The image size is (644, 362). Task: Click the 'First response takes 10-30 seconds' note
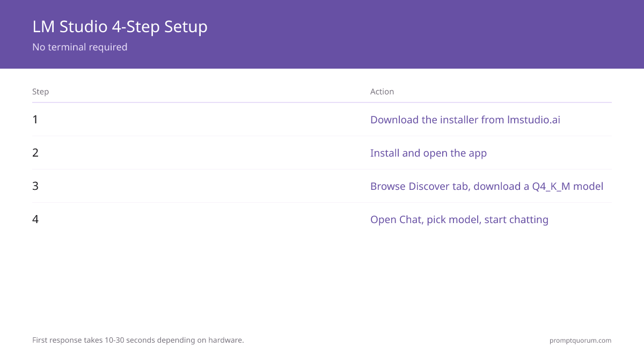pos(138,341)
